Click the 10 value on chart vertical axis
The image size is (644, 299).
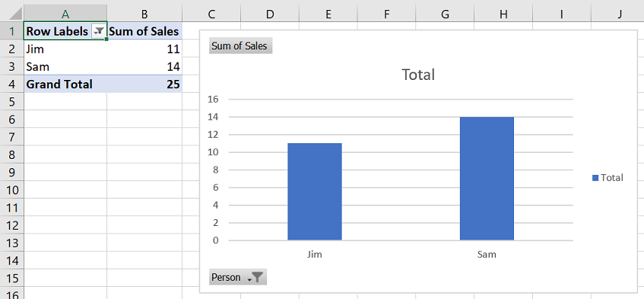pyautogui.click(x=214, y=152)
